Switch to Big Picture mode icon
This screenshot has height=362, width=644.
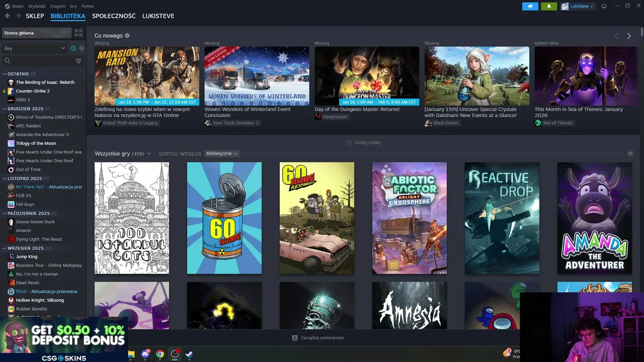[604, 6]
